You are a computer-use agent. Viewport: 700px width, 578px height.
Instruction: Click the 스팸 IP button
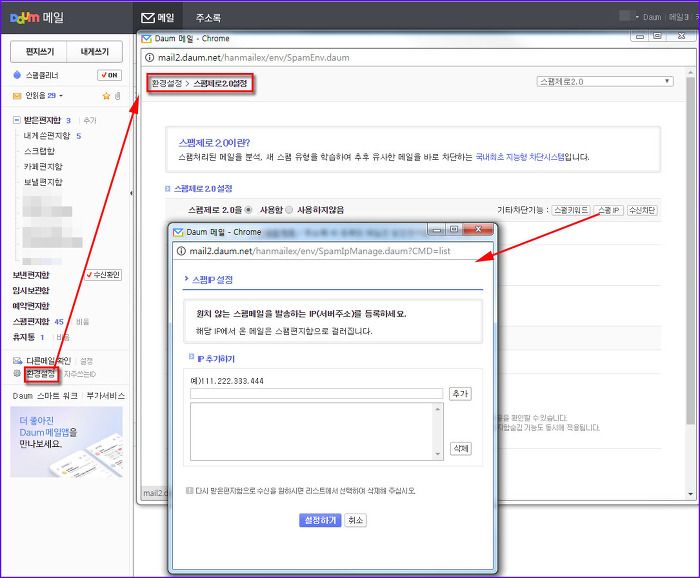[x=609, y=210]
